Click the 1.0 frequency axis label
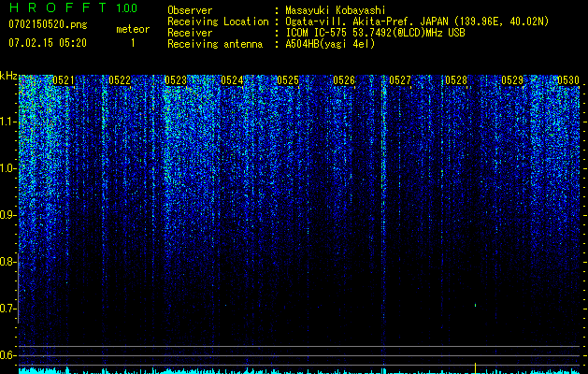Image resolution: width=588 pixels, height=374 pixels. pos(8,169)
